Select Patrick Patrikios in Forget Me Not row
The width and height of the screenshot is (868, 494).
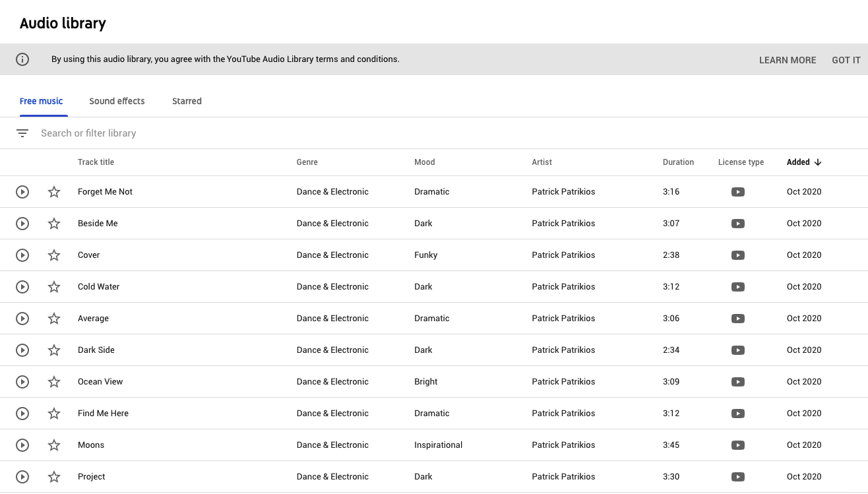(563, 192)
